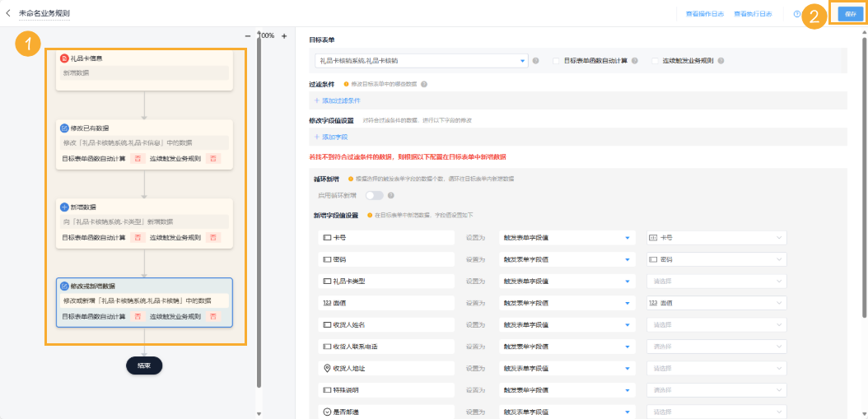This screenshot has height=419, width=868.
Task: Click the plus icon before 添加字段
Action: point(316,137)
